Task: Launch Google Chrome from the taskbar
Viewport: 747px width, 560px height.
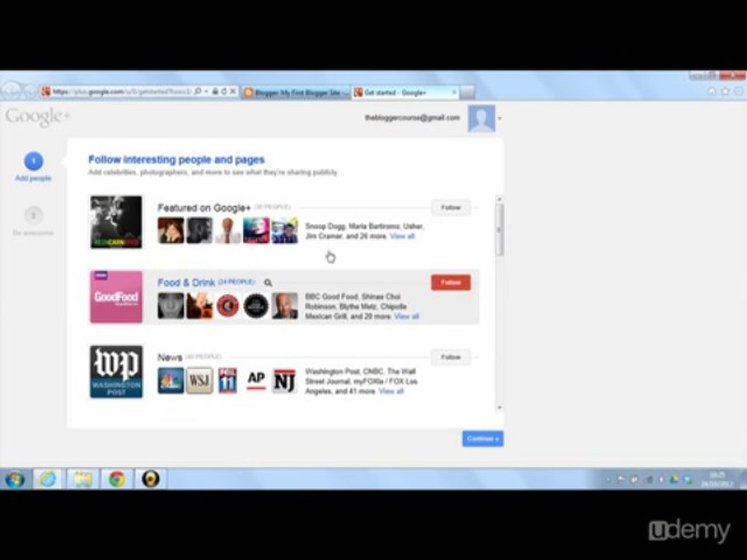Action: [x=117, y=478]
